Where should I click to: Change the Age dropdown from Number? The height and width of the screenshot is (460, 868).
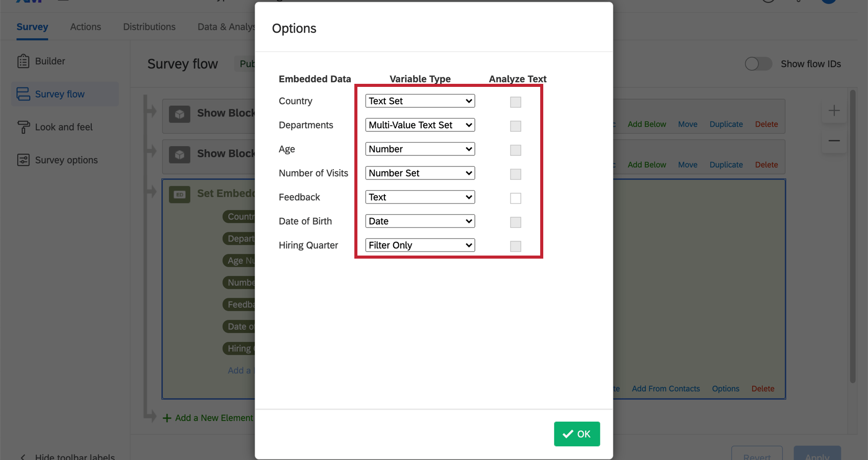pyautogui.click(x=420, y=149)
